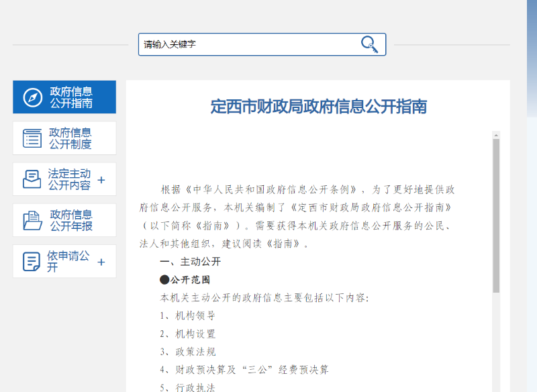Click the 定西市财政局政府信息公开指南 heading

318,107
